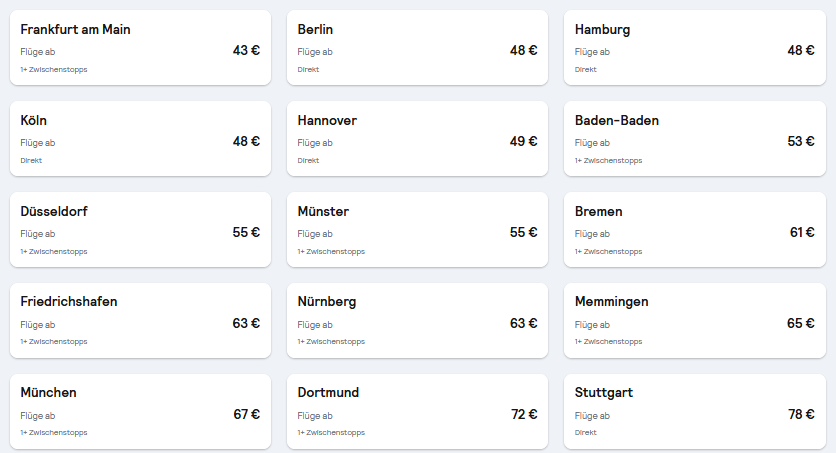Image resolution: width=836 pixels, height=453 pixels.
Task: Open the München flight card
Action: 140,412
